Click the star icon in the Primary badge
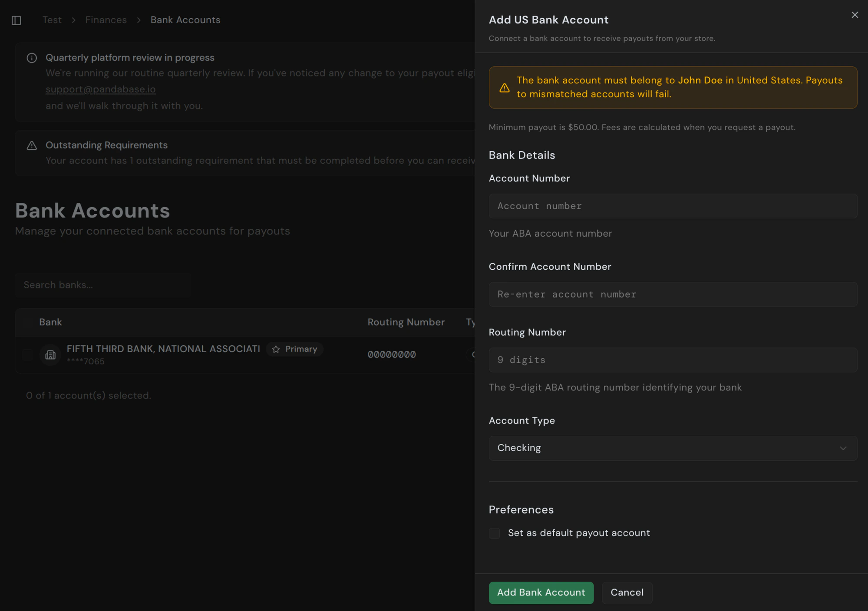The height and width of the screenshot is (611, 868). pyautogui.click(x=276, y=349)
